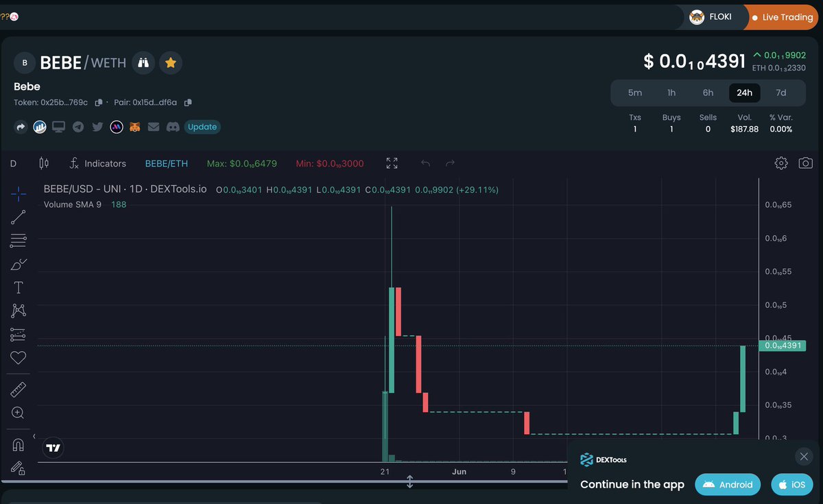Screen dimensions: 823x504
Task: Select the 24h timeframe tab
Action: (x=745, y=93)
